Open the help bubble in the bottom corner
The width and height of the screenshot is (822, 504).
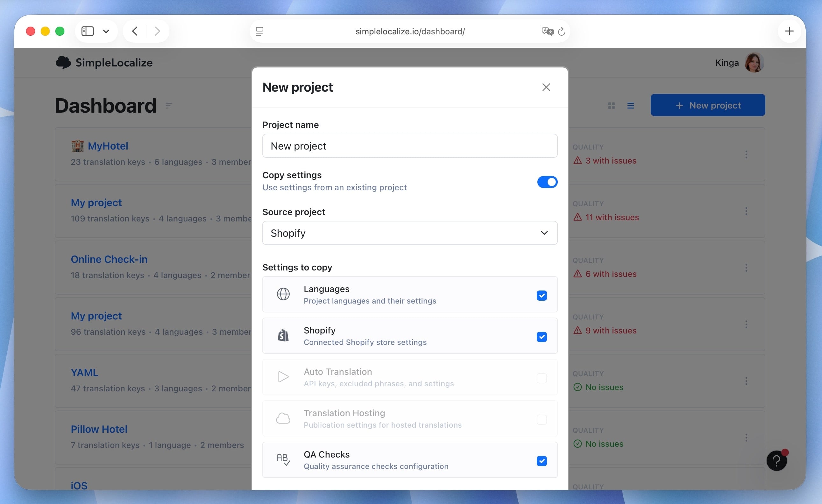pos(777,460)
